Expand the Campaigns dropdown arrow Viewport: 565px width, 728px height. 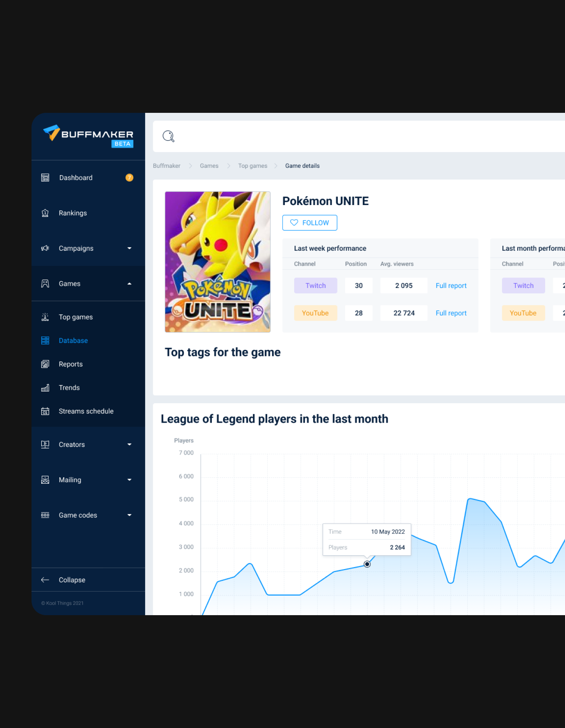point(129,248)
